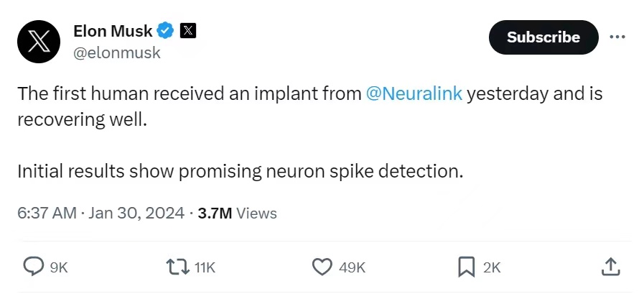Click the black X affiliate badge
644x294 pixels.
(x=188, y=31)
